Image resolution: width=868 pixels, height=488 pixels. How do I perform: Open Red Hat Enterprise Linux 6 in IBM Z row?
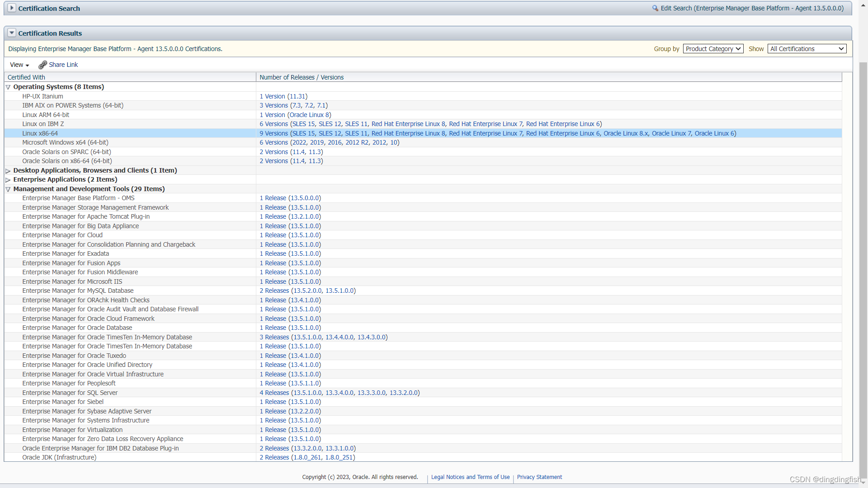point(563,124)
